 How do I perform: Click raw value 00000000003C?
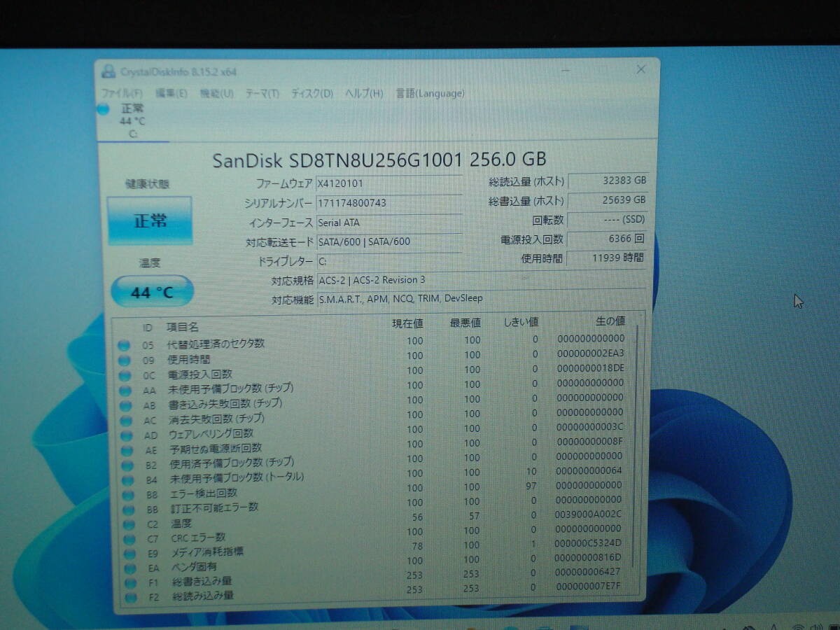(589, 427)
